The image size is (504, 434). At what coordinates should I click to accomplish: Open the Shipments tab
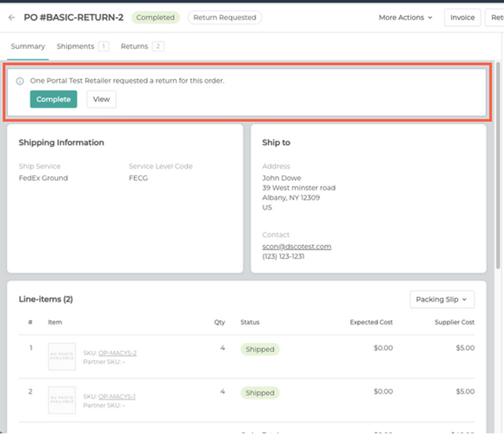pyautogui.click(x=75, y=46)
